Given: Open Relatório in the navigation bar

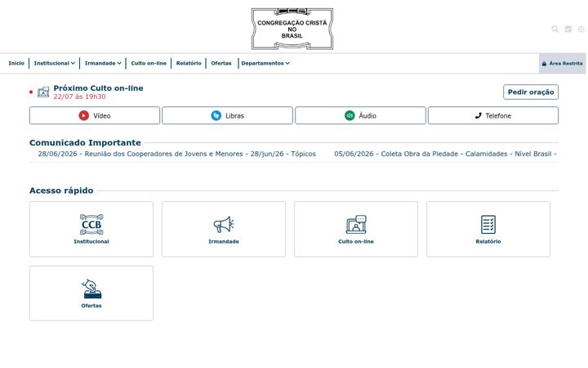Looking at the screenshot, I should [189, 64].
